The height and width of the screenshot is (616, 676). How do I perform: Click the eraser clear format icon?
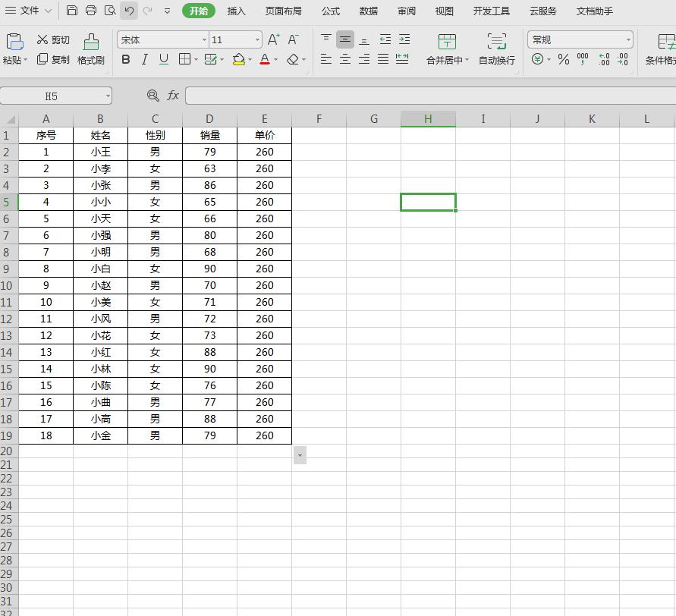[x=293, y=59]
